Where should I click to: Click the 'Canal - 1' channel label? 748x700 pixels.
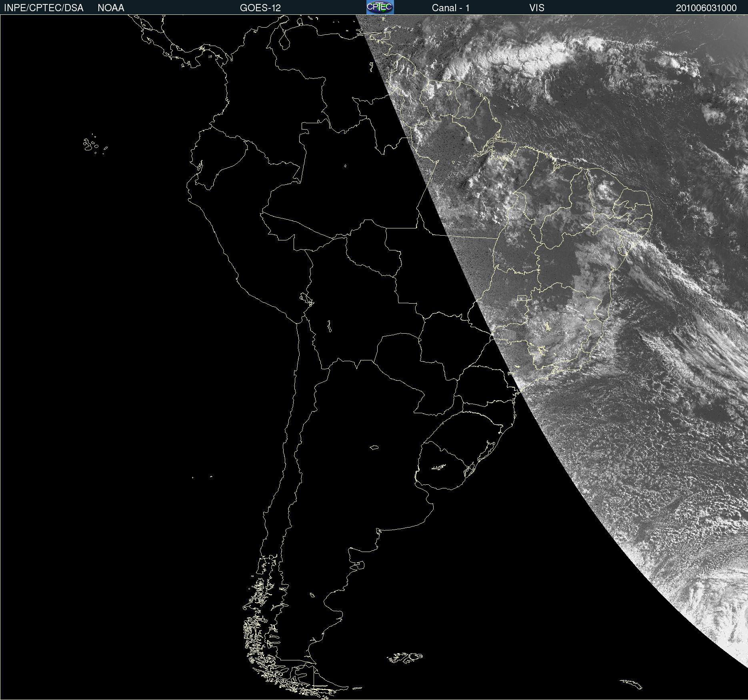(x=451, y=8)
